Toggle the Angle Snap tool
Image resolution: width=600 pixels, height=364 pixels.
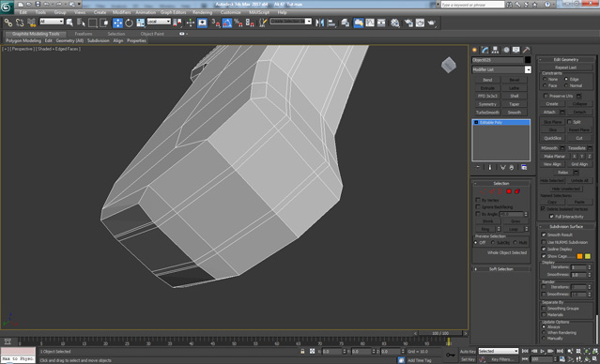(227, 23)
